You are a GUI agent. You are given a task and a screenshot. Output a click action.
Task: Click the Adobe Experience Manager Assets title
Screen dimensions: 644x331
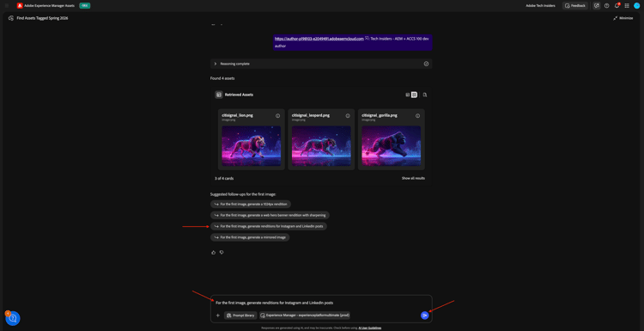pyautogui.click(x=49, y=6)
